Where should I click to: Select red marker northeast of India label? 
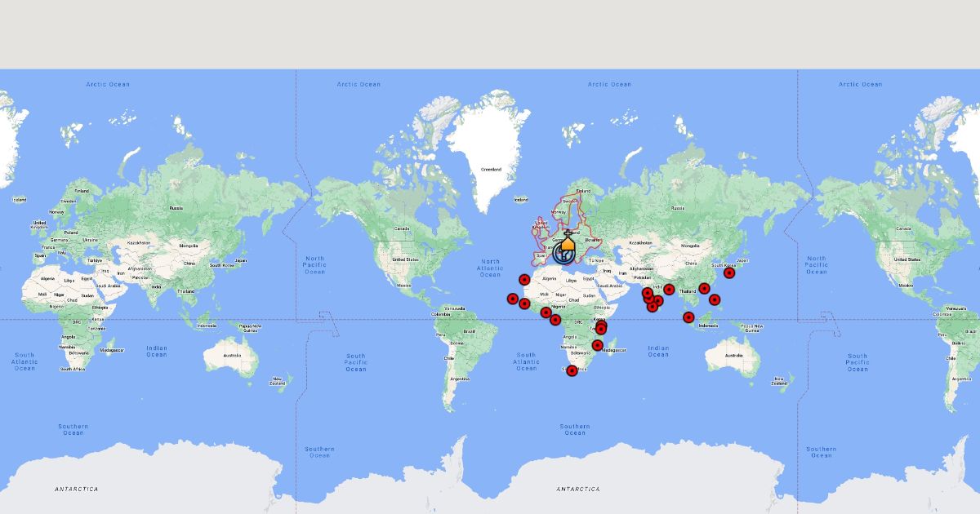(669, 289)
